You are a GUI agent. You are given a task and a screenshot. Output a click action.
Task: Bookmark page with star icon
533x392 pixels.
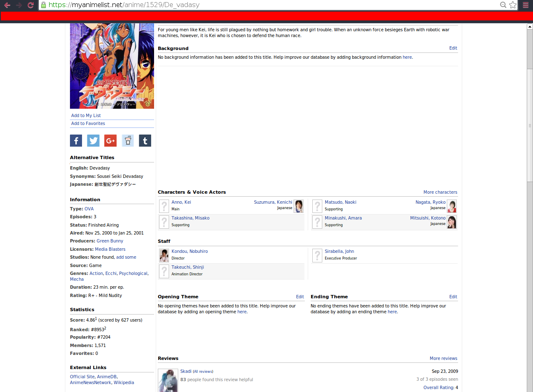(x=513, y=5)
